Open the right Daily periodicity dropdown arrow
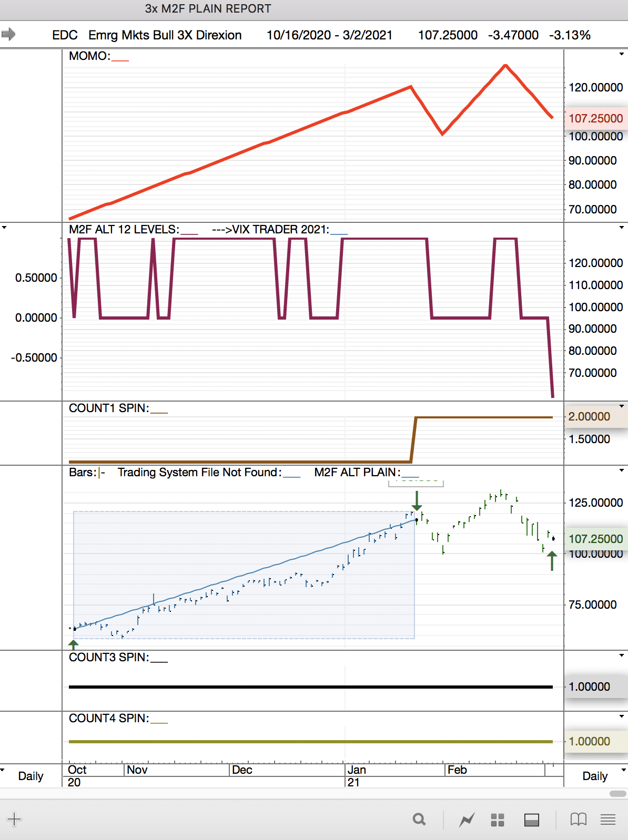 [624, 770]
